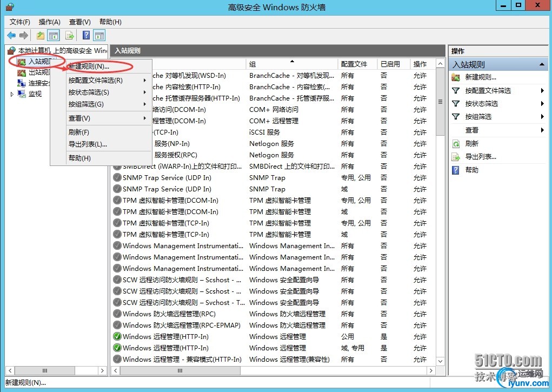The image size is (552, 392).
Task: Expand 按状态筛选 arrow in actions pane
Action: point(542,104)
